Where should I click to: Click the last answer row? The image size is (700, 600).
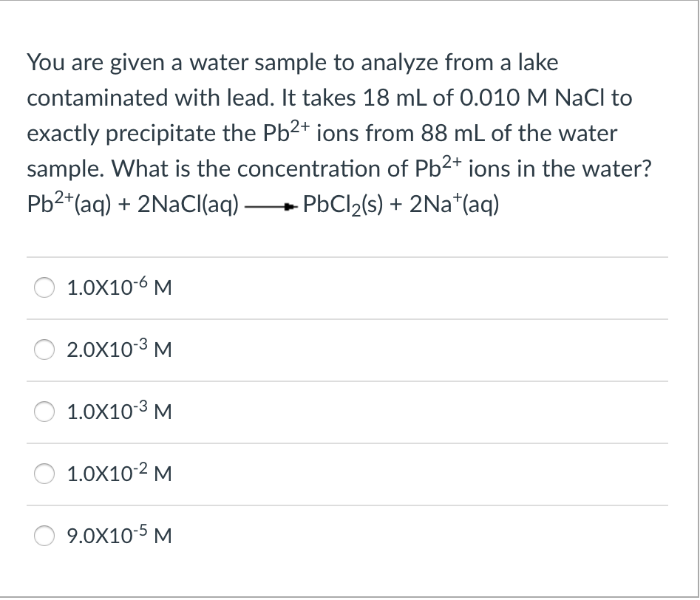[347, 536]
